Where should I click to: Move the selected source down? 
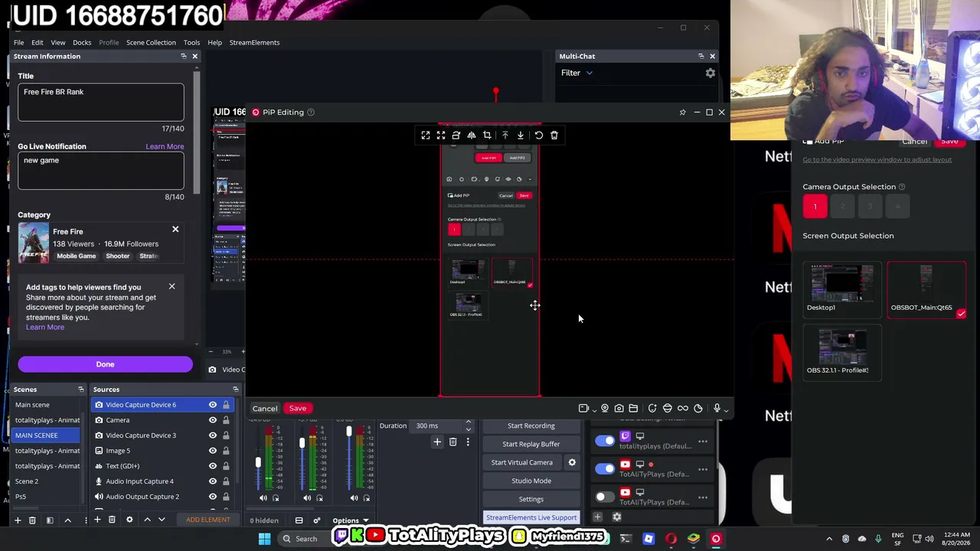(162, 520)
